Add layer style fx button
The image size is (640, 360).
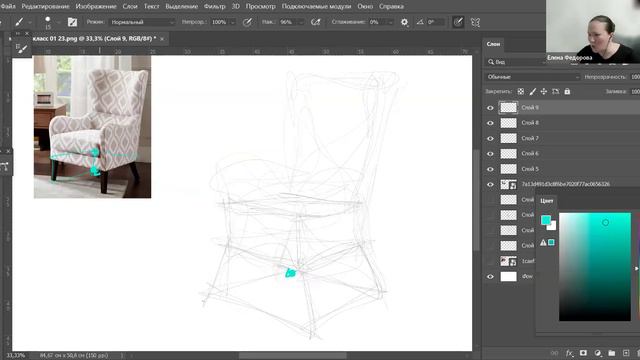click(x=569, y=353)
